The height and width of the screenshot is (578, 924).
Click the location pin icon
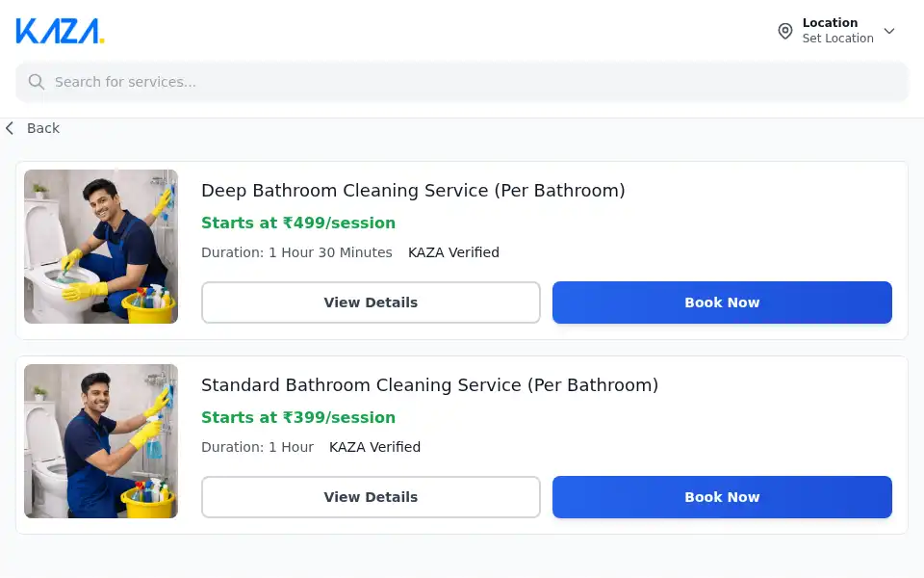click(x=785, y=31)
